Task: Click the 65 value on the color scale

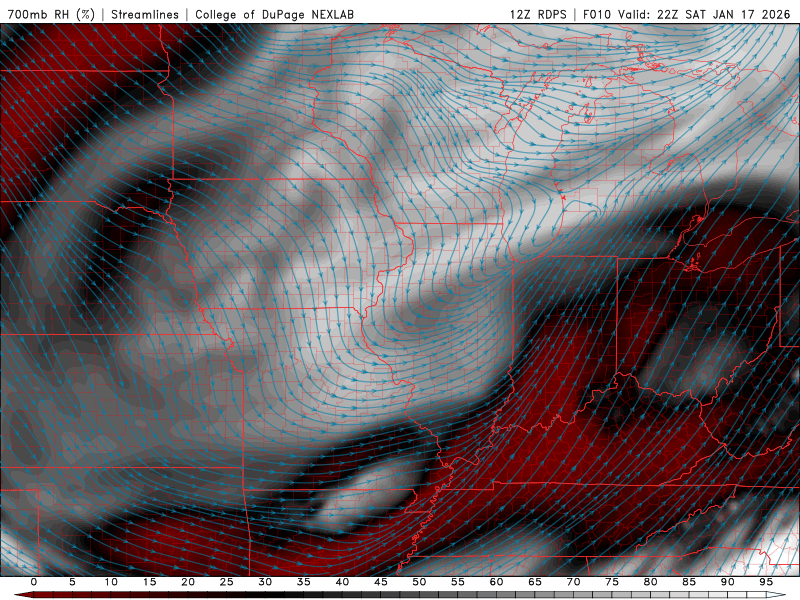Action: [535, 582]
